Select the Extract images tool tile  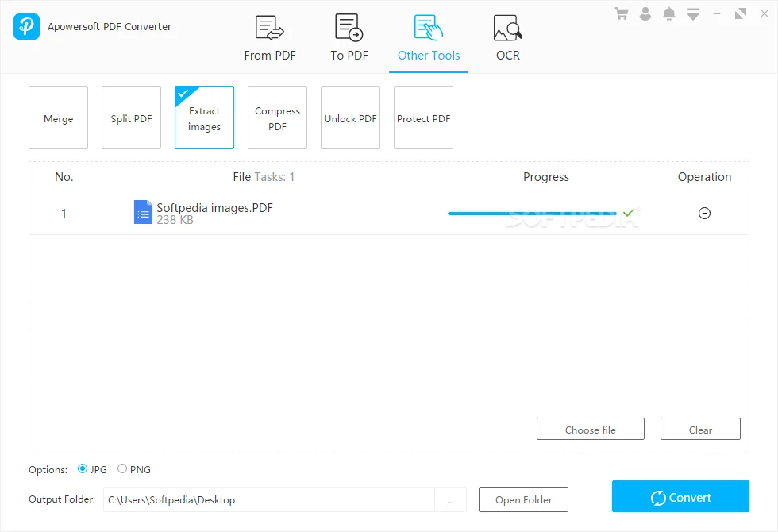[x=205, y=118]
